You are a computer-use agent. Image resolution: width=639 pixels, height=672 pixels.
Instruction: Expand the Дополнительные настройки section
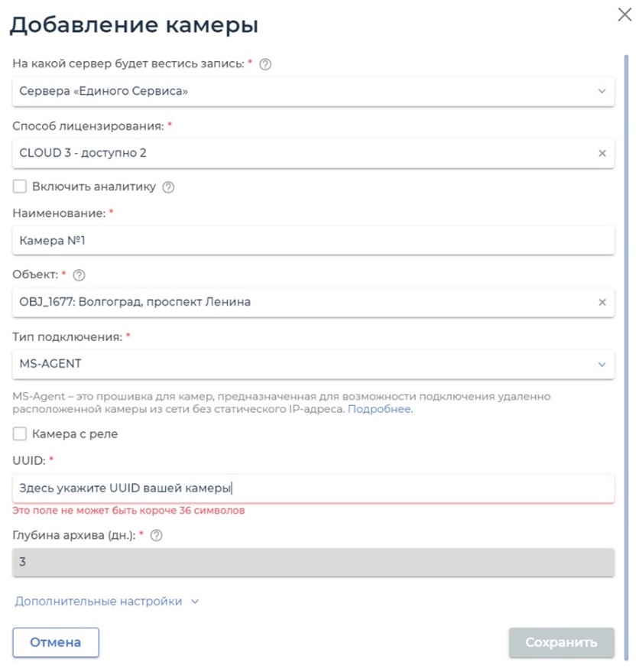pos(99,601)
